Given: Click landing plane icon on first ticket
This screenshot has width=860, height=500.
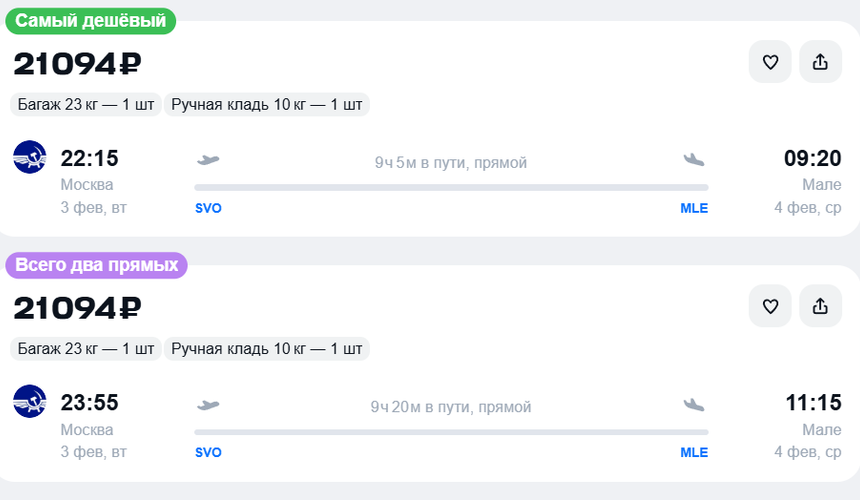Looking at the screenshot, I should 694,160.
